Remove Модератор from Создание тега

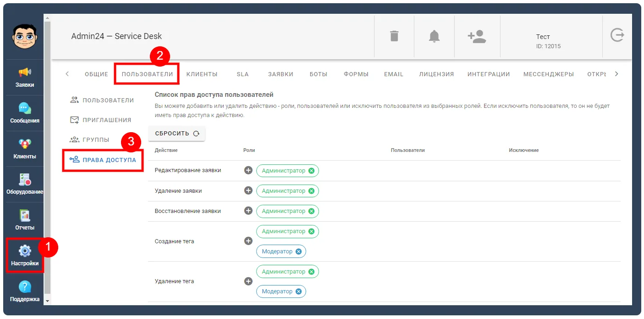[x=299, y=252]
